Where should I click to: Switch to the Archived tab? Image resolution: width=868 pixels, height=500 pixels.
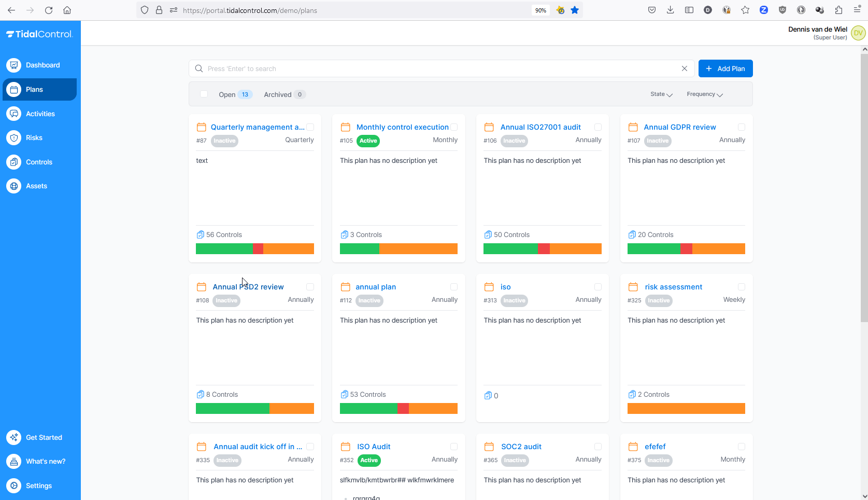(278, 94)
